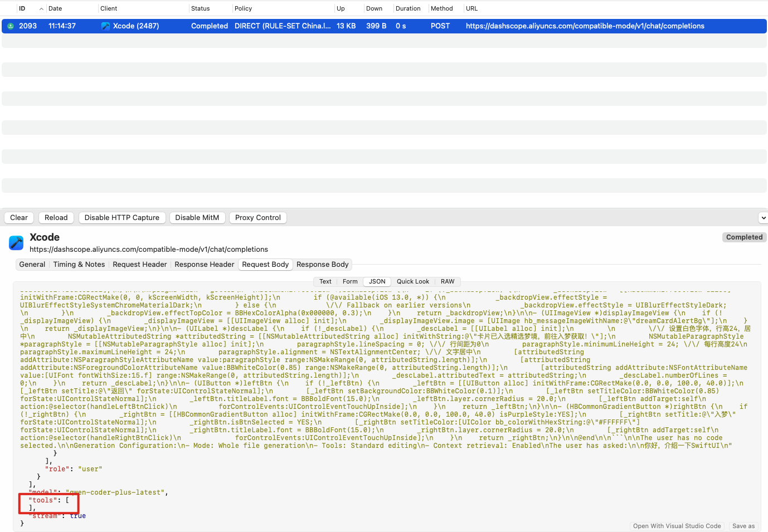The width and height of the screenshot is (768, 532).
Task: Click the DIRECT (RULE-SET China policy cell
Action: point(283,26)
